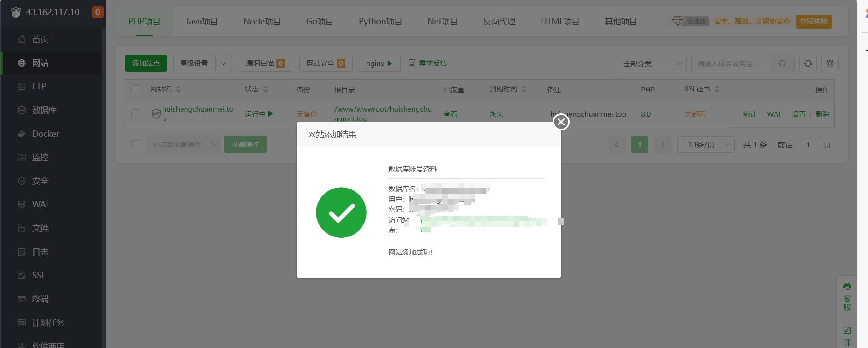Switch to the Net项目 tab

[x=443, y=22]
